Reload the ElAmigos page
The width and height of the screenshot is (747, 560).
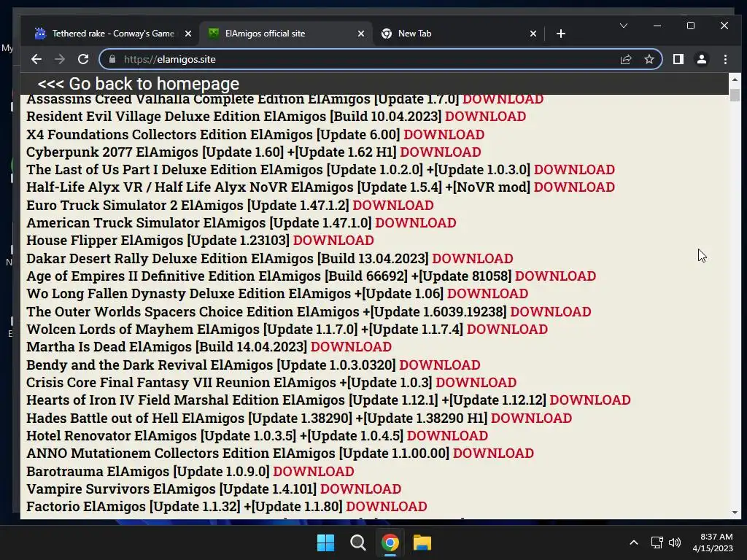point(83,59)
